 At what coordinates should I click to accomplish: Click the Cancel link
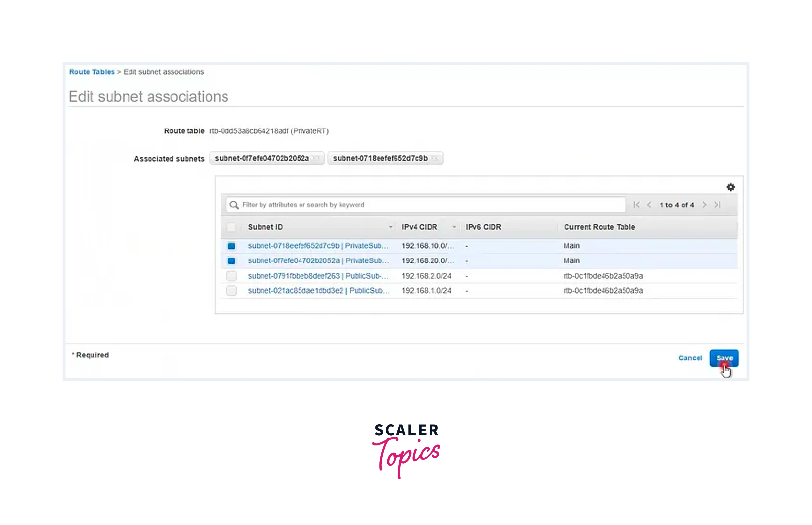690,358
